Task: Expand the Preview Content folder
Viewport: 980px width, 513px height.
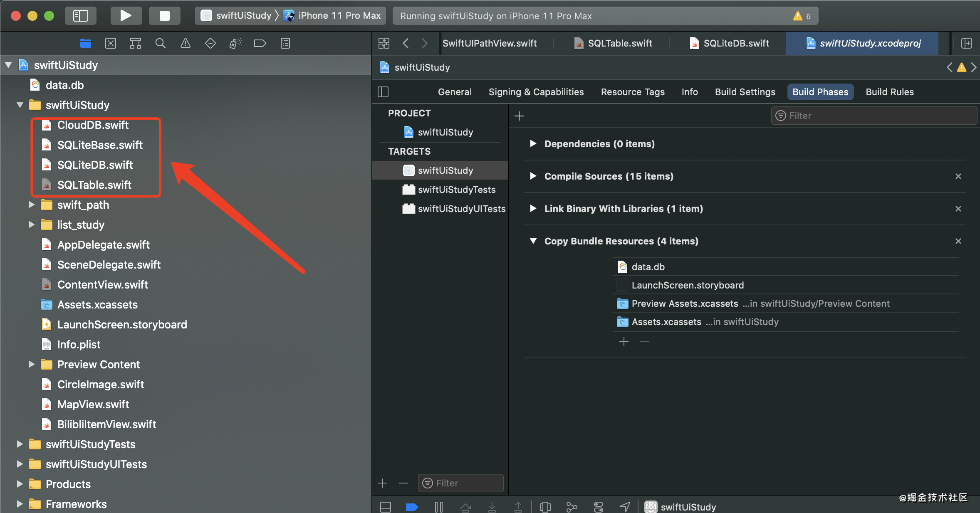Action: [31, 364]
